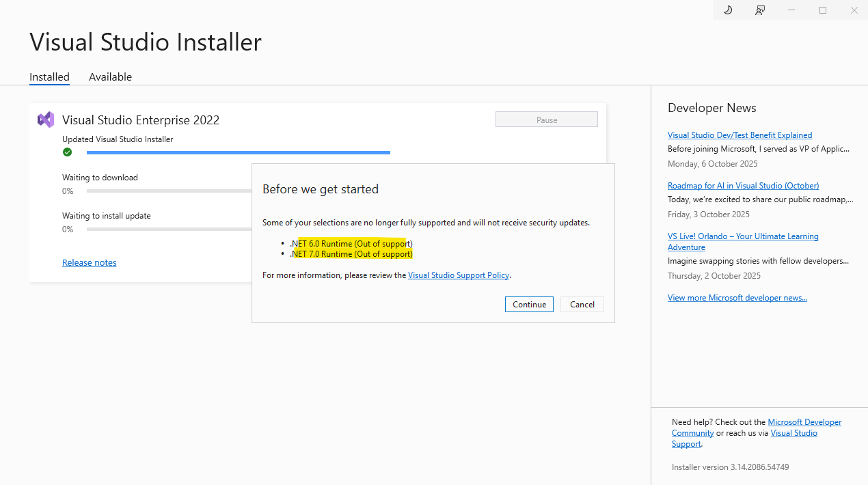Screen dimensions: 868x485
Task: Click the Visual Studio Enterprise purple logo
Action: tap(46, 120)
